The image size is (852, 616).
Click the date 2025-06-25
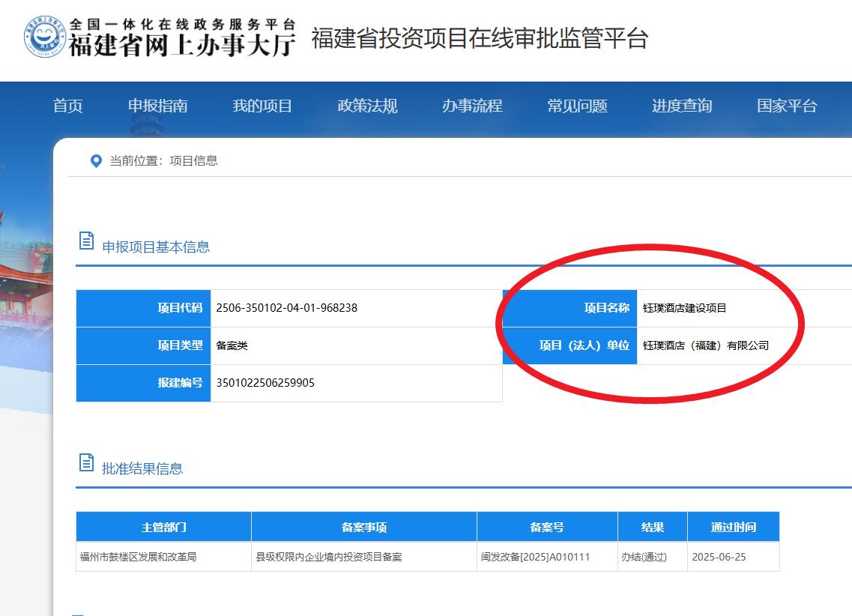click(x=719, y=557)
